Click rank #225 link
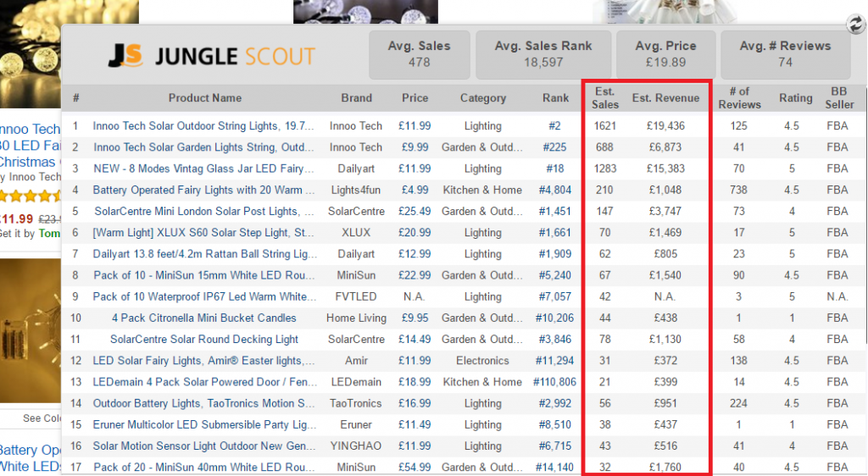The width and height of the screenshot is (868, 476). click(554, 147)
